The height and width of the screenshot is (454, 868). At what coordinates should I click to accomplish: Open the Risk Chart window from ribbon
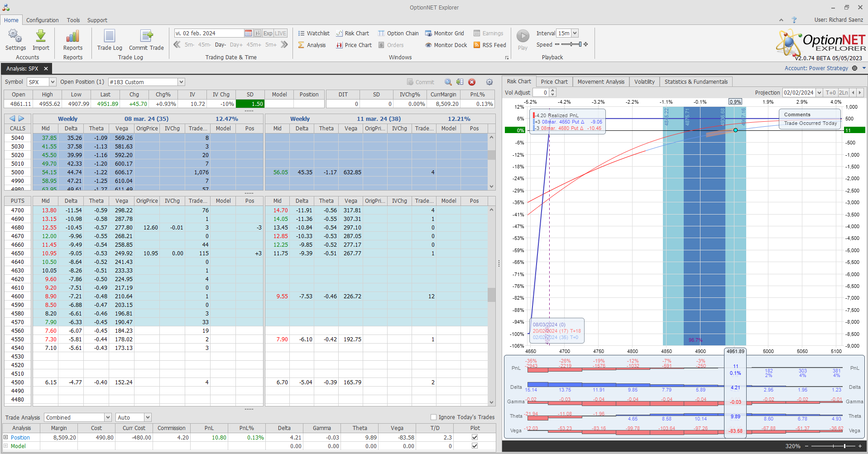(x=353, y=33)
